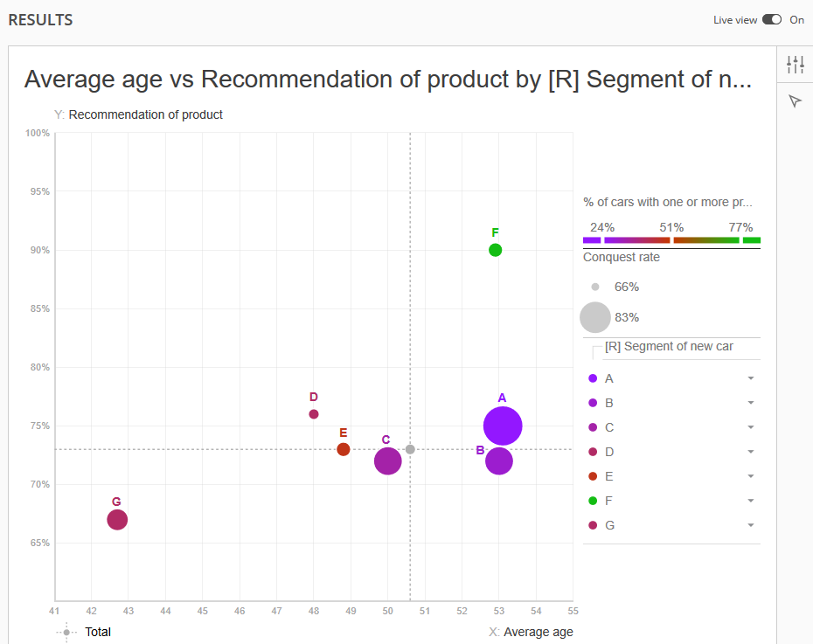Click the green segment F legend dot
Viewport: 813px width, 644px height.
(593, 501)
